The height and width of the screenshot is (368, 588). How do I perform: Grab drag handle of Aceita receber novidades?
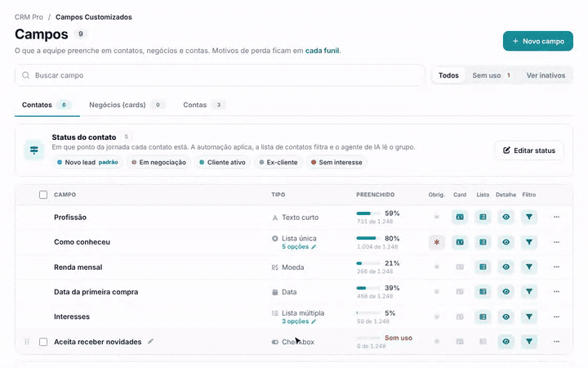(x=27, y=342)
